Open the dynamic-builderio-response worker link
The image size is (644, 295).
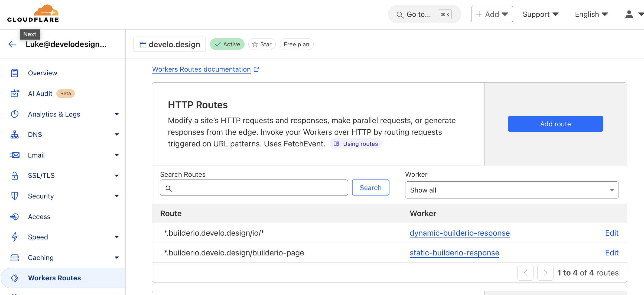click(x=460, y=233)
